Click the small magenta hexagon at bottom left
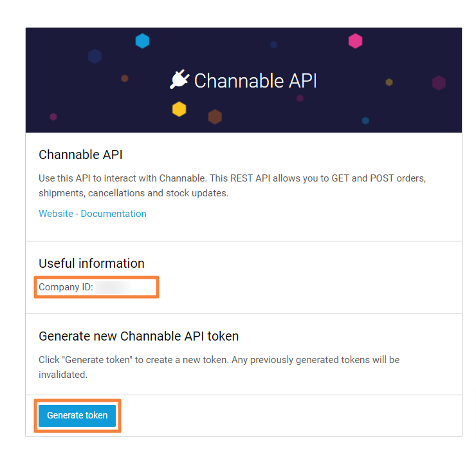 pyautogui.click(x=53, y=117)
